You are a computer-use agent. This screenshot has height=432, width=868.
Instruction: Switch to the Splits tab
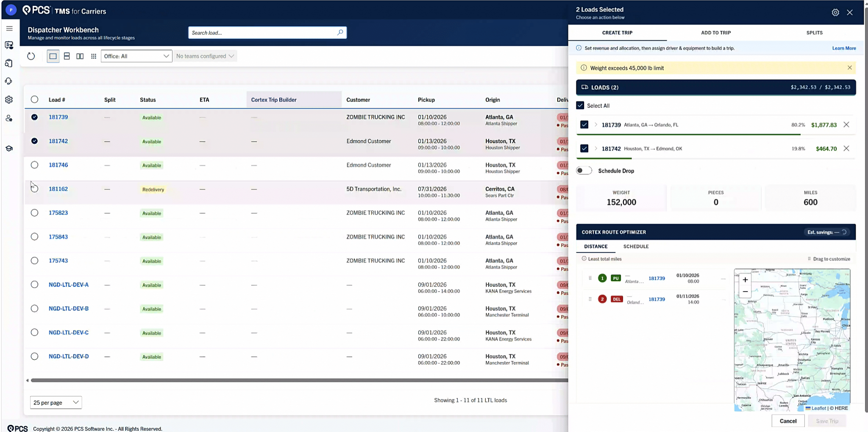tap(814, 33)
